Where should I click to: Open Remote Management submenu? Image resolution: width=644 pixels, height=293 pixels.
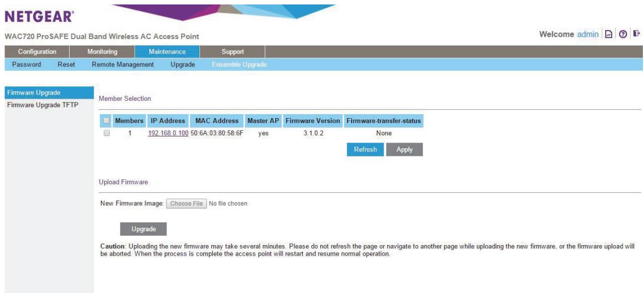(x=123, y=65)
